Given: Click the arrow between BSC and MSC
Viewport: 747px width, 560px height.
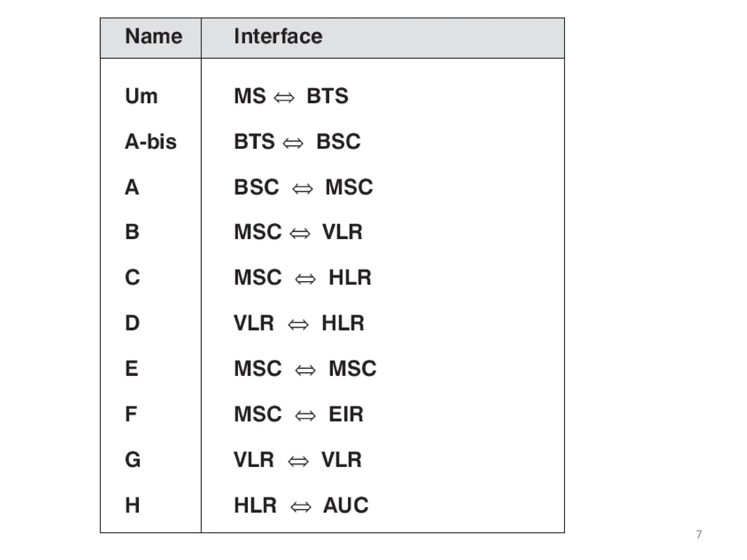Looking at the screenshot, I should pyautogui.click(x=303, y=189).
